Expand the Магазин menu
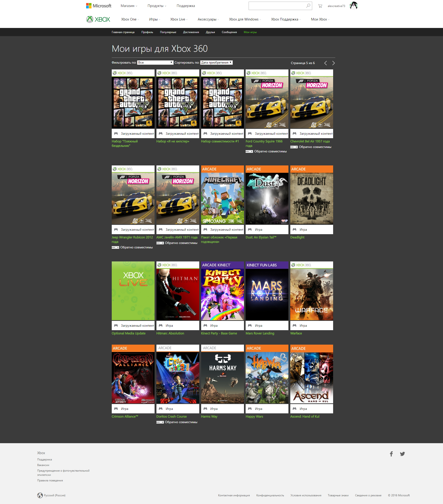 tap(129, 6)
